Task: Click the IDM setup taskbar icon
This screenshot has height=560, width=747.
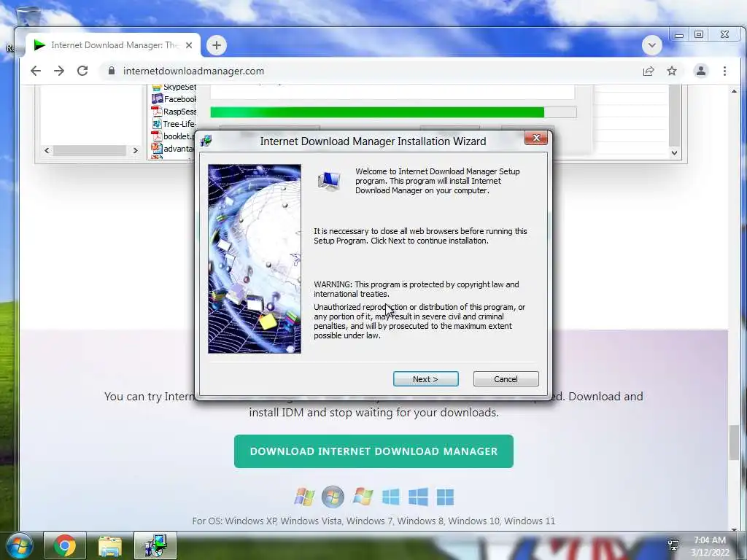Action: point(155,545)
